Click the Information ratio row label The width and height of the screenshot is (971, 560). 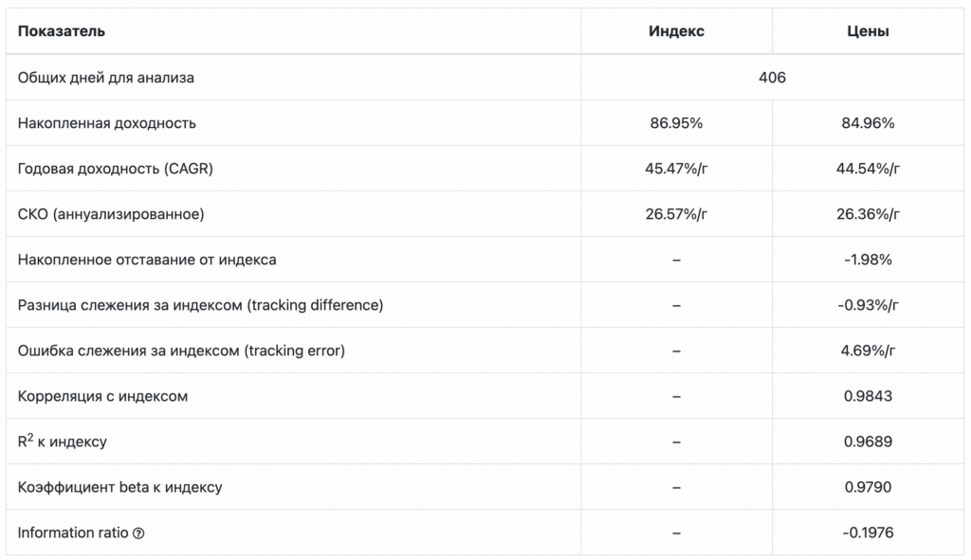(73, 533)
